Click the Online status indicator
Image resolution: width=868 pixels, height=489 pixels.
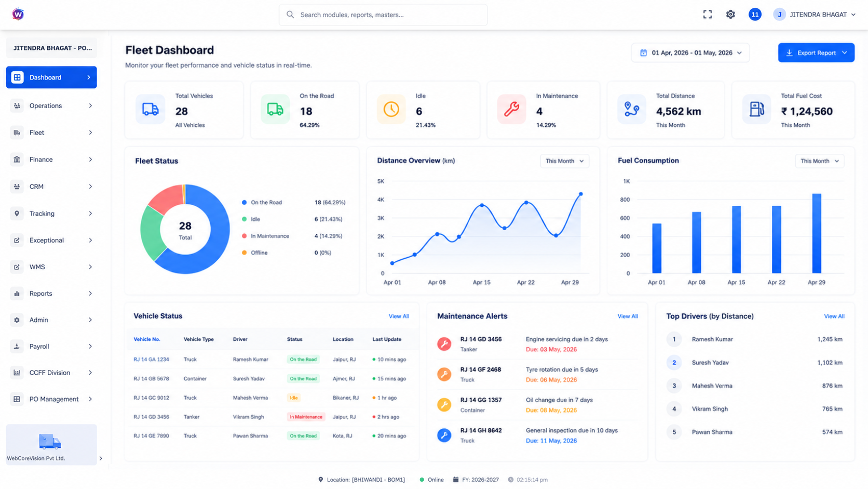431,480
